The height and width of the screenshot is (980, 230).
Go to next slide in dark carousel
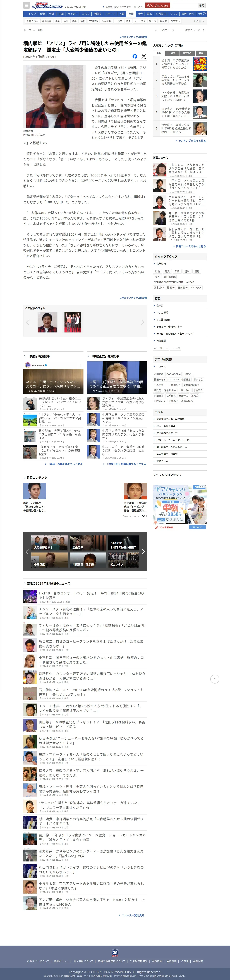pos(143,551)
